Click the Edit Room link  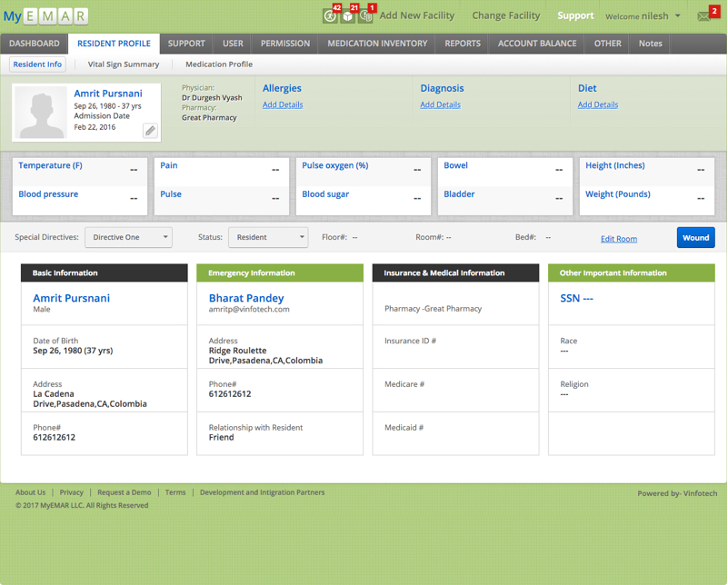[x=619, y=239]
